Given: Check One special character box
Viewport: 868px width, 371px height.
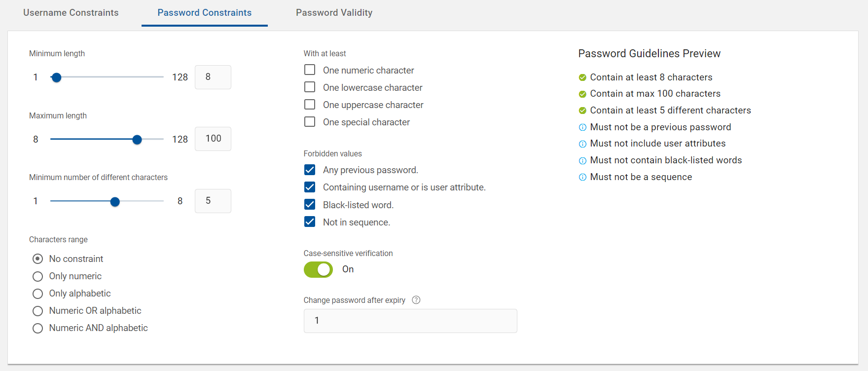Looking at the screenshot, I should pos(310,122).
